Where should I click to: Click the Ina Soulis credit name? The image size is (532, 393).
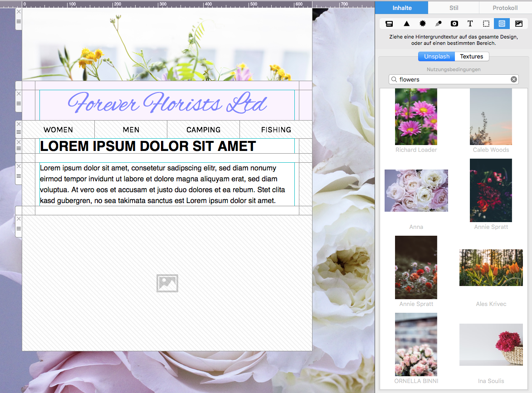coord(491,381)
